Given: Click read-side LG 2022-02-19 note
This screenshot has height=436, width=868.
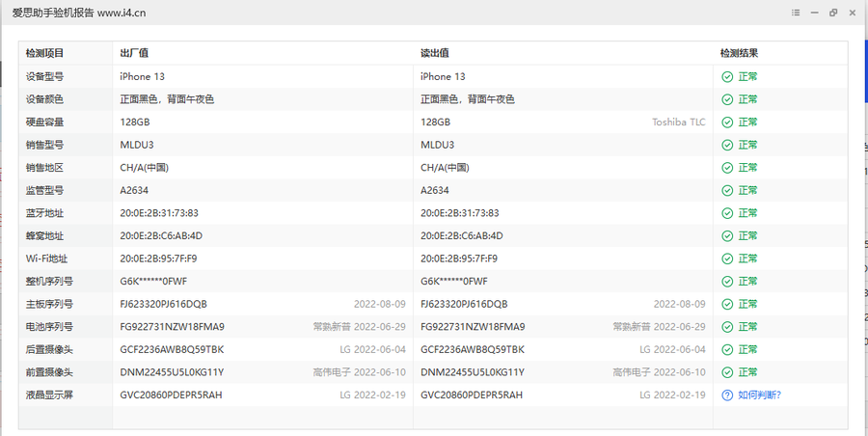Looking at the screenshot, I should coord(672,395).
